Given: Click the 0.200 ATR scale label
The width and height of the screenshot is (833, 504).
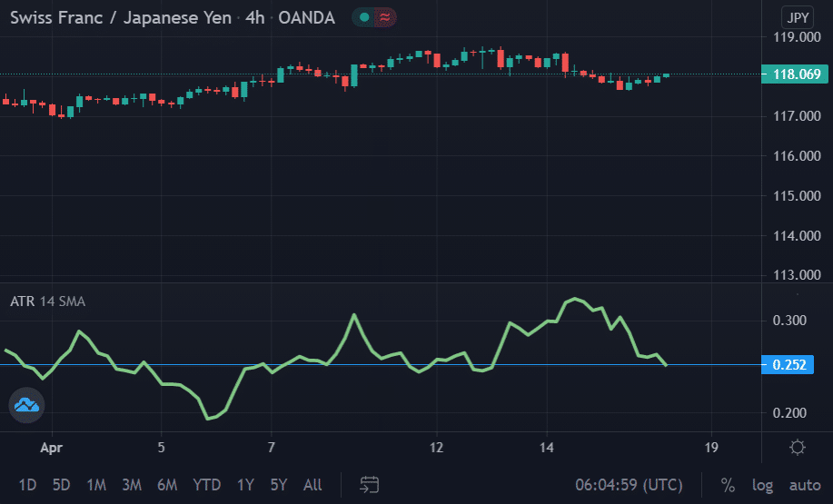Looking at the screenshot, I should pos(789,412).
